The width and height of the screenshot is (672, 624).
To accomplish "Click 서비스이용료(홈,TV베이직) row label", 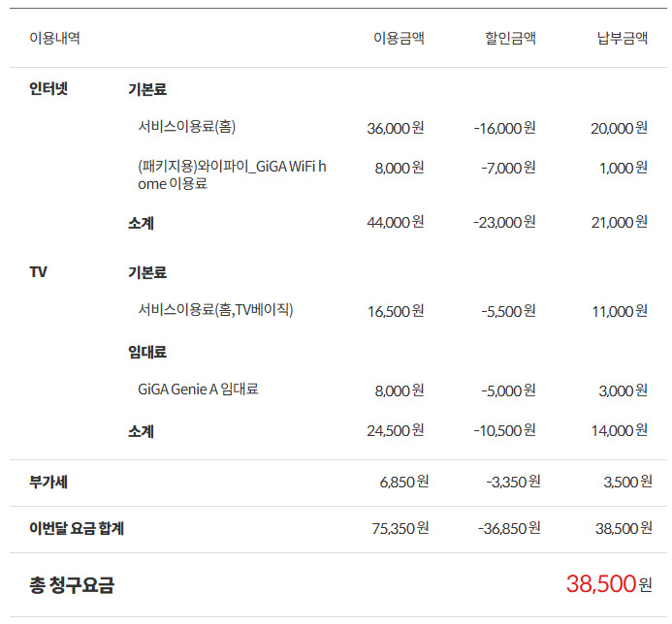I will pos(215,310).
